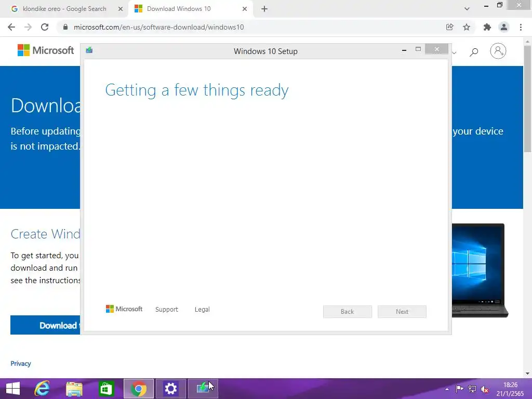
Task: Bookmark this page with the star icon
Action: tap(467, 27)
